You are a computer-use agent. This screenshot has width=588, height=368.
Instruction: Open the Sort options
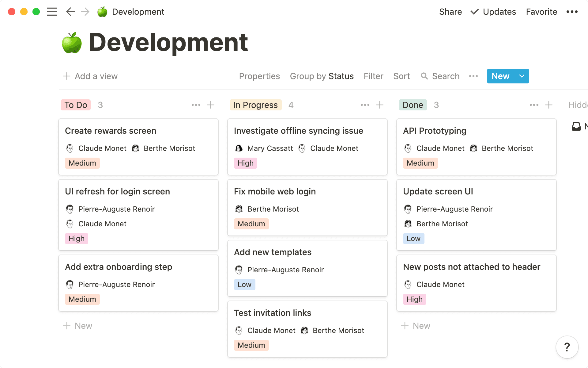401,76
